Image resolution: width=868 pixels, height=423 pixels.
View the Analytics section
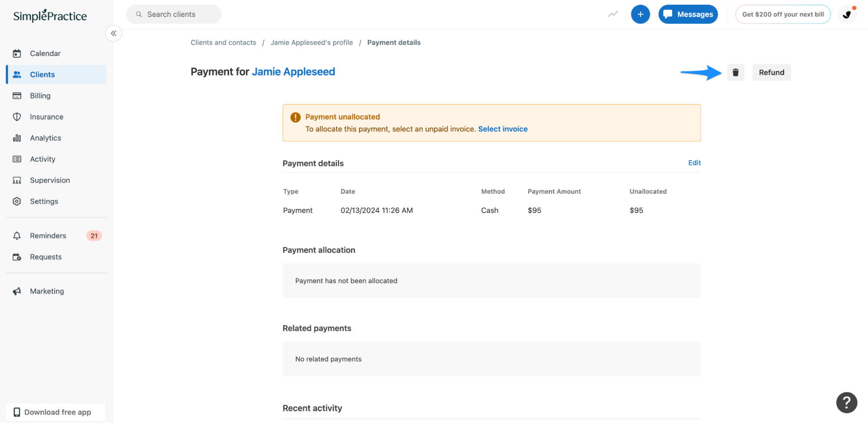tap(45, 138)
